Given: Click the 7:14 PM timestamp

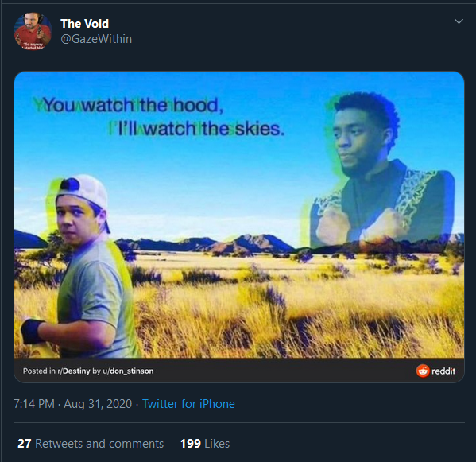Looking at the screenshot, I should click(34, 404).
